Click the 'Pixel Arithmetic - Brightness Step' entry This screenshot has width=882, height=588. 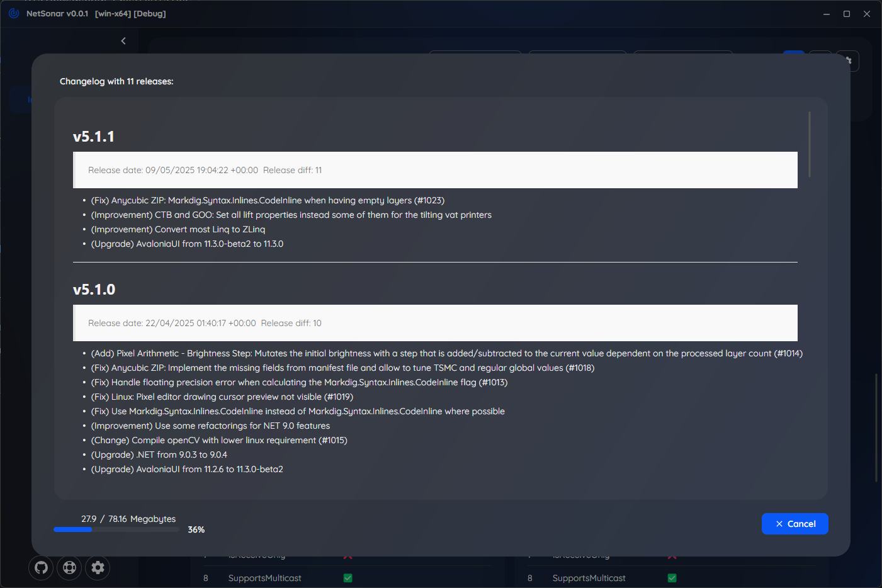tap(447, 353)
